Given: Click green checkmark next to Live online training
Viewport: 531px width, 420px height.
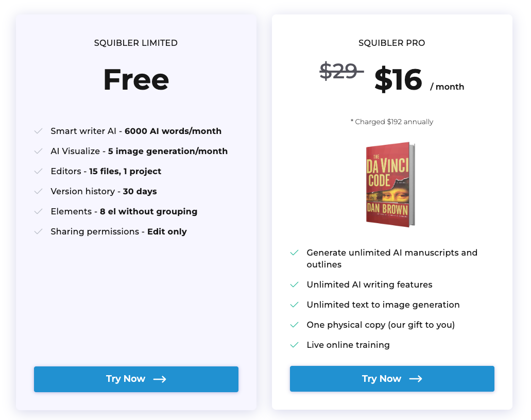Looking at the screenshot, I should coord(294,345).
